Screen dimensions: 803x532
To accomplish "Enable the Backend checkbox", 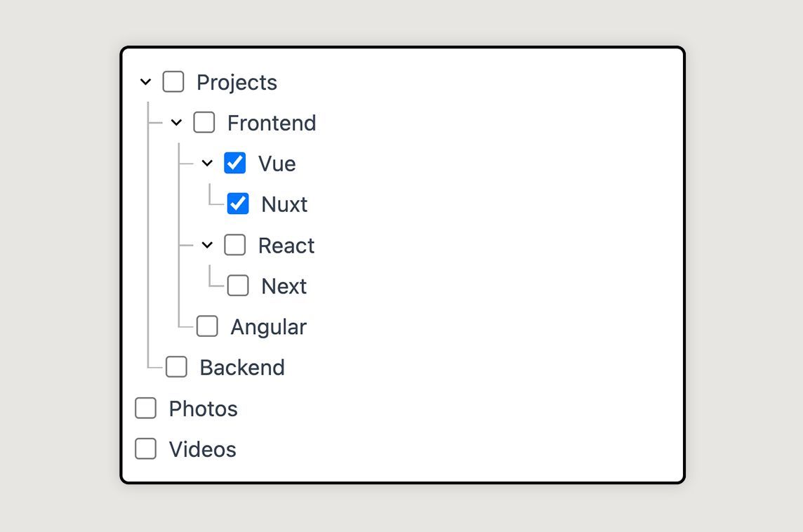I will coord(176,367).
